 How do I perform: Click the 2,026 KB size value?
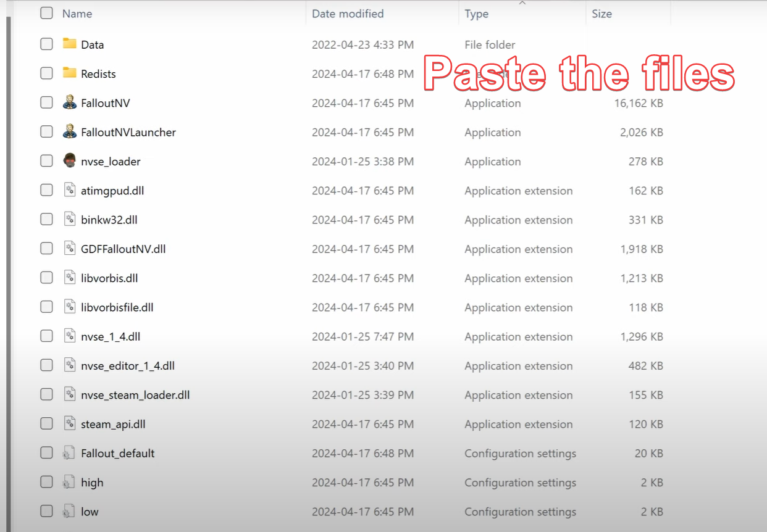click(642, 132)
